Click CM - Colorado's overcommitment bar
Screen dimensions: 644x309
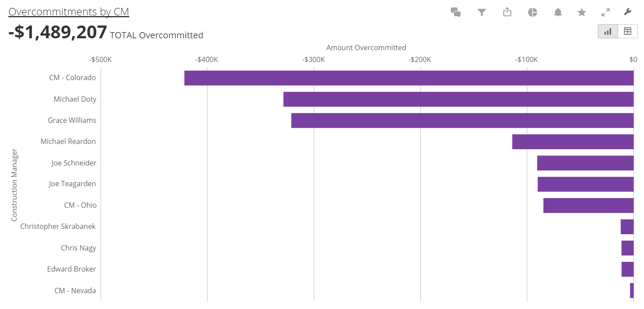[397, 77]
